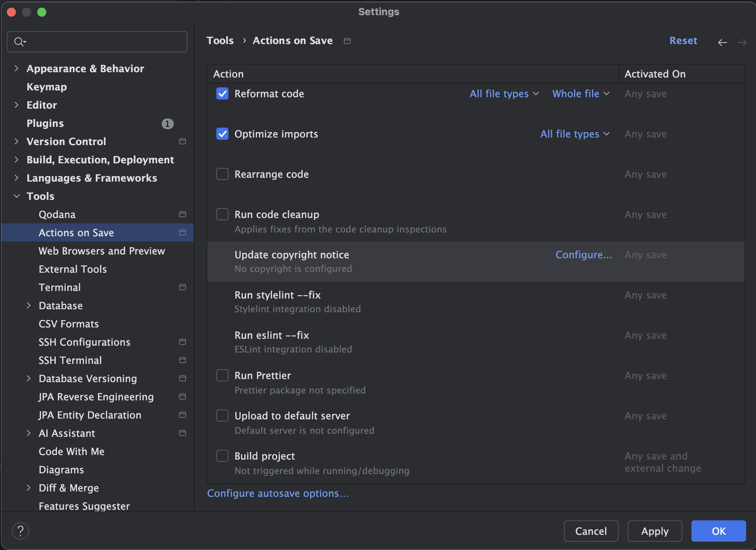Click project-scope icon next to Version Control
Image resolution: width=756 pixels, height=550 pixels.
[183, 142]
